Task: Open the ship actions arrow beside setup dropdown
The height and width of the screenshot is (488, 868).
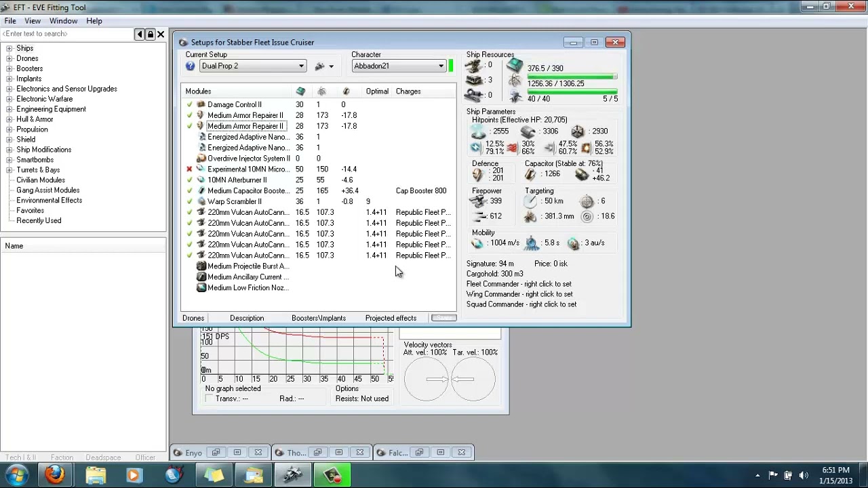Action: click(331, 66)
